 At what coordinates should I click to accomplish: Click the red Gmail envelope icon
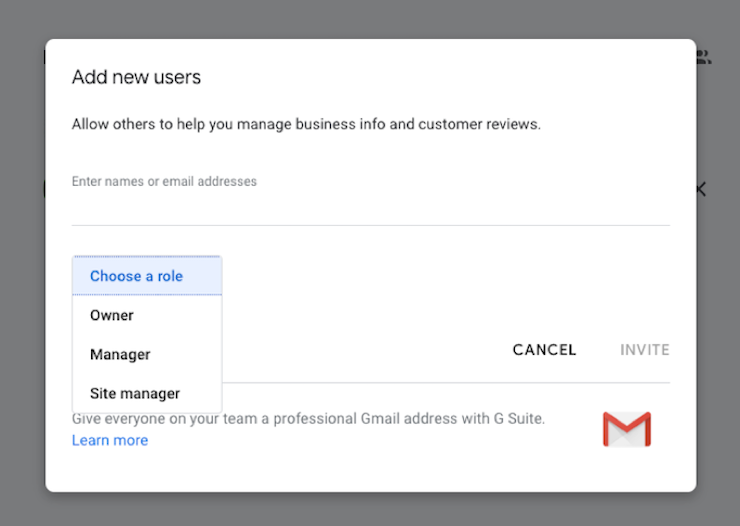[x=627, y=429]
